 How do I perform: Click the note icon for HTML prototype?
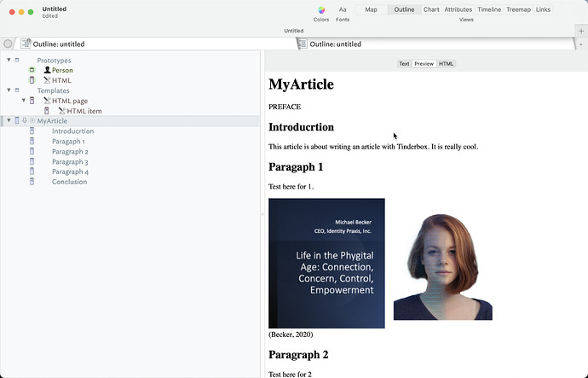[x=32, y=80]
